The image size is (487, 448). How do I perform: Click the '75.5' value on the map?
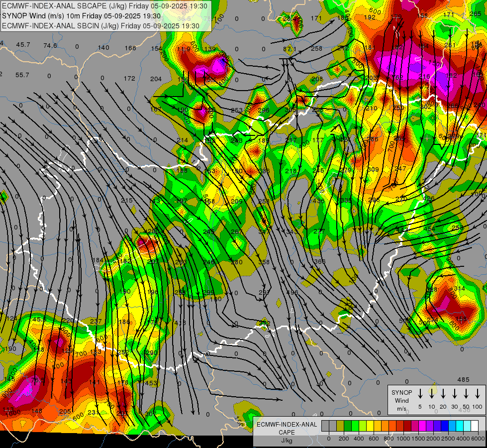(38, 380)
